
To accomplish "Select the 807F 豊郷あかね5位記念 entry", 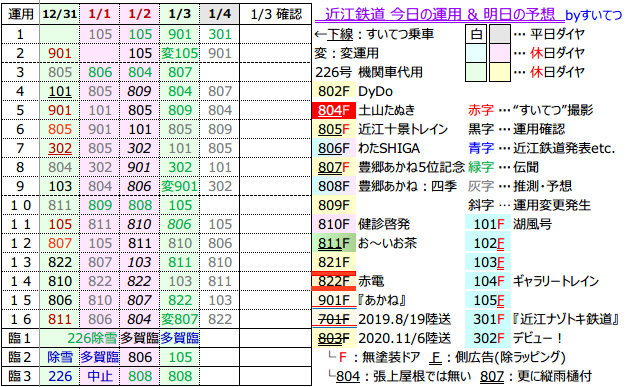I will [x=390, y=167].
